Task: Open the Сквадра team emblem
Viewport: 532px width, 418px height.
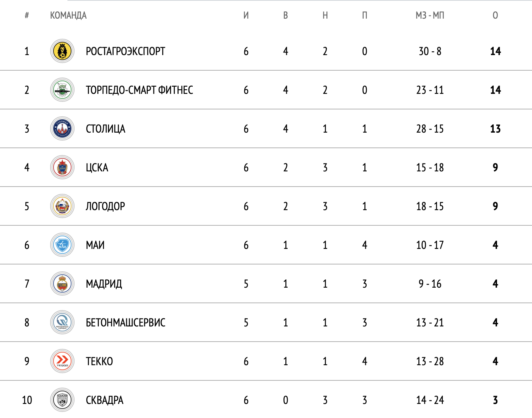Action: point(62,400)
